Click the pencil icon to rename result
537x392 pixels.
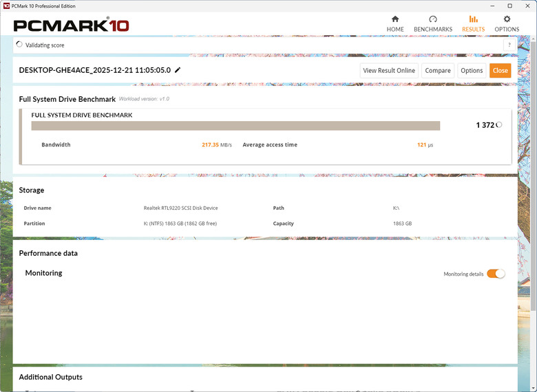pyautogui.click(x=178, y=70)
